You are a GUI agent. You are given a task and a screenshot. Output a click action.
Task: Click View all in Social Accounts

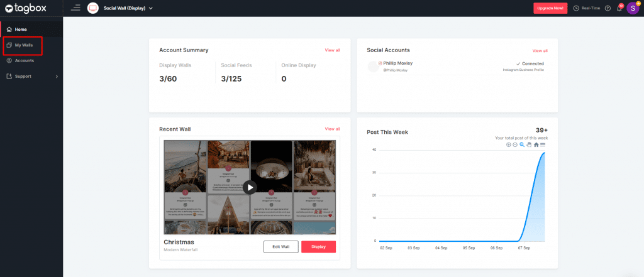coord(540,51)
